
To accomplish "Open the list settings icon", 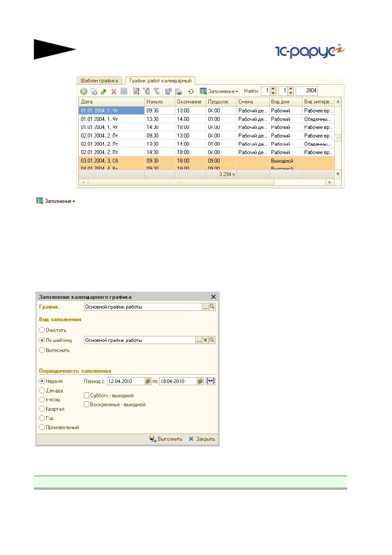I will [x=168, y=91].
